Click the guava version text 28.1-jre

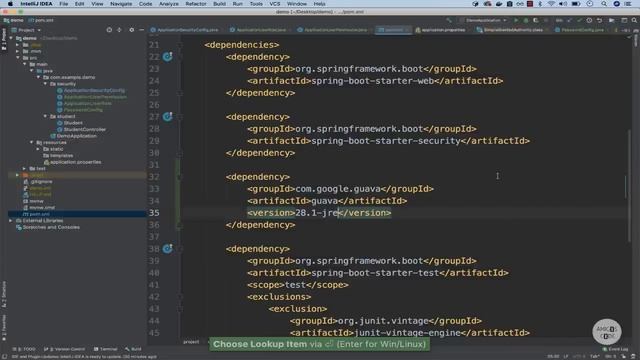tap(317, 213)
